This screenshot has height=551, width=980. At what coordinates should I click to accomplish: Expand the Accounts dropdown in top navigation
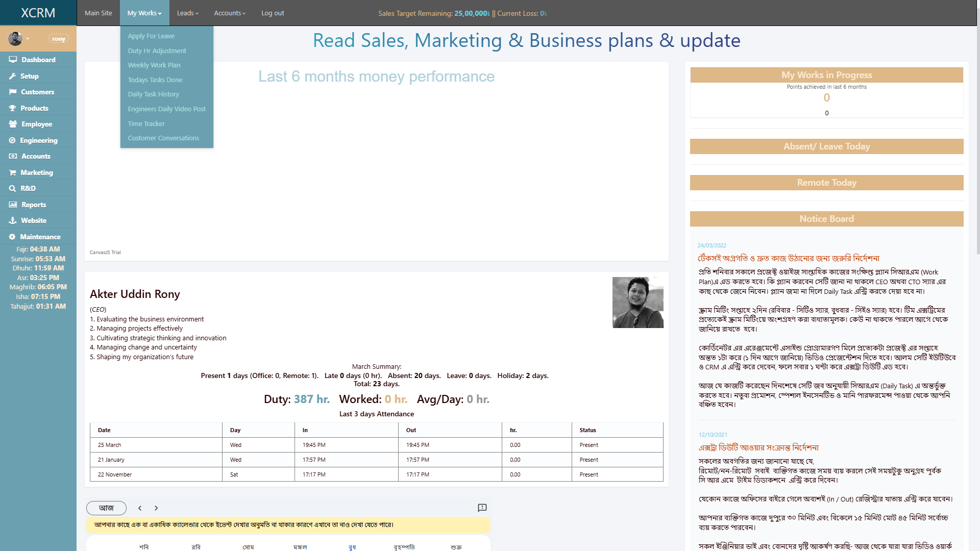[x=229, y=13]
